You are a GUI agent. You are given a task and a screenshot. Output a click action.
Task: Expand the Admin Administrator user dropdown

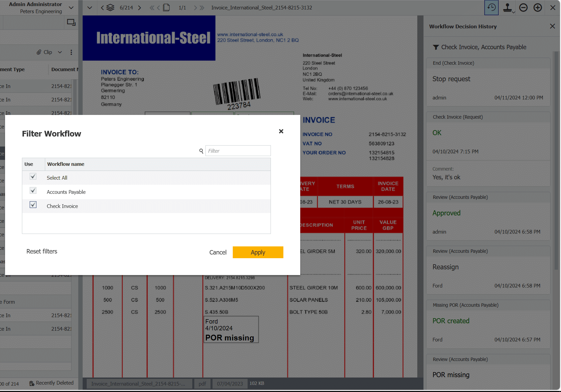(71, 7)
